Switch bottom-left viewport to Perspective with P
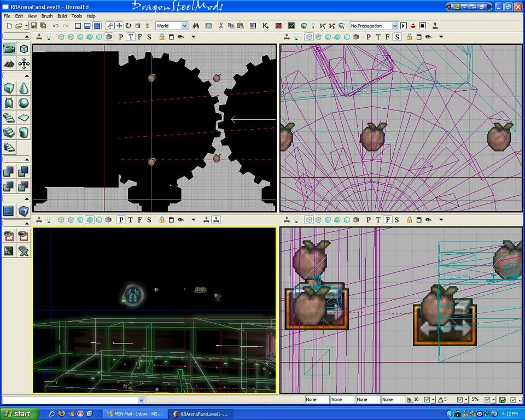Viewport: 525px width, 420px height. [121, 220]
